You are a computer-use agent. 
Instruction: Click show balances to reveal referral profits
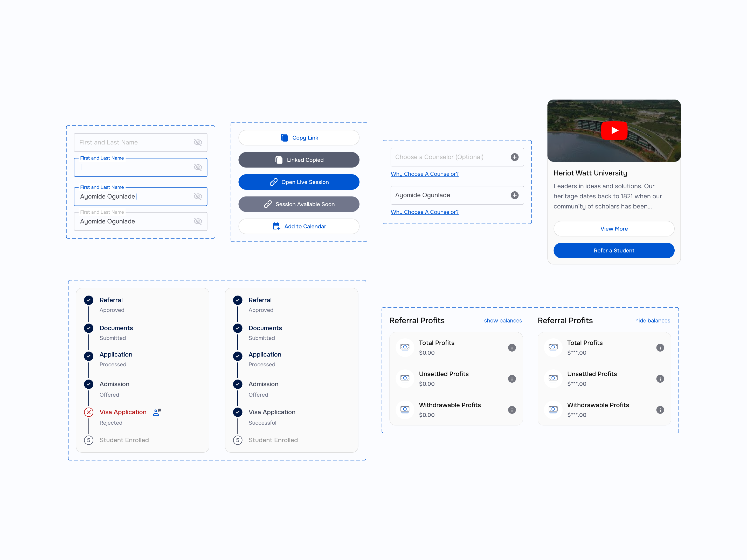click(502, 321)
